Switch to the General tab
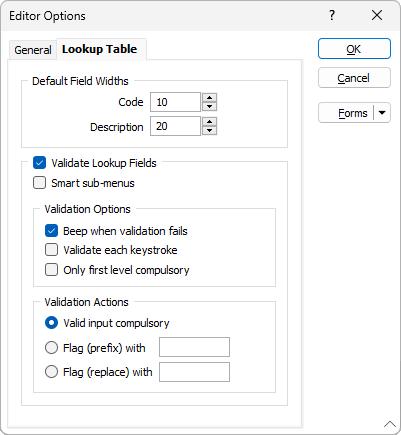Viewport: 401px width, 435px height. (33, 50)
